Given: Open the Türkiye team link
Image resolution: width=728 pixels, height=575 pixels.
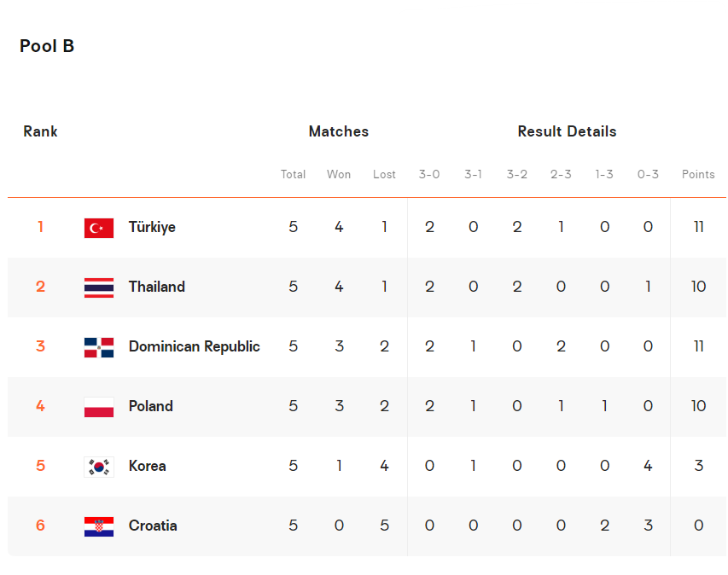Looking at the screenshot, I should coord(152,228).
